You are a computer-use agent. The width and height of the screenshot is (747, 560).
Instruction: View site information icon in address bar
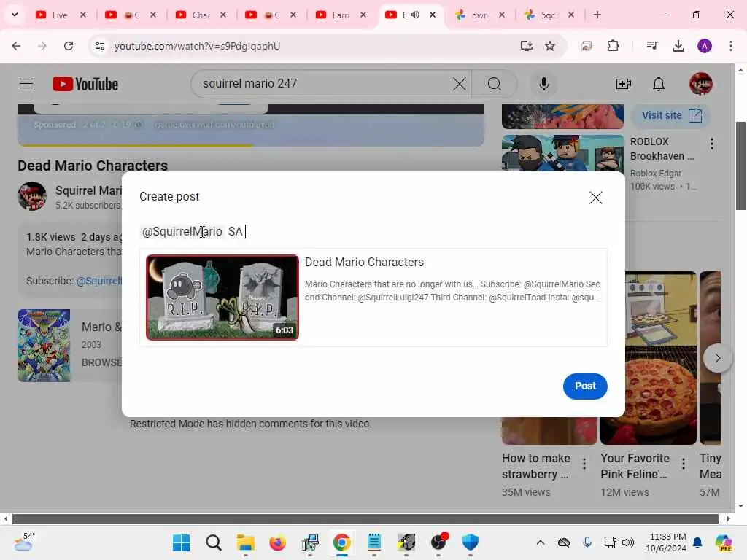[99, 46]
